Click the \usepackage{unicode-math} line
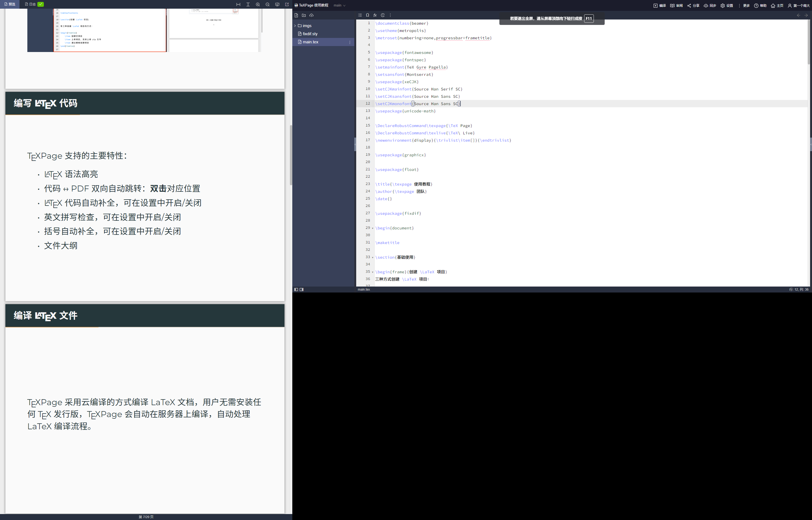This screenshot has width=812, height=520. (x=405, y=111)
